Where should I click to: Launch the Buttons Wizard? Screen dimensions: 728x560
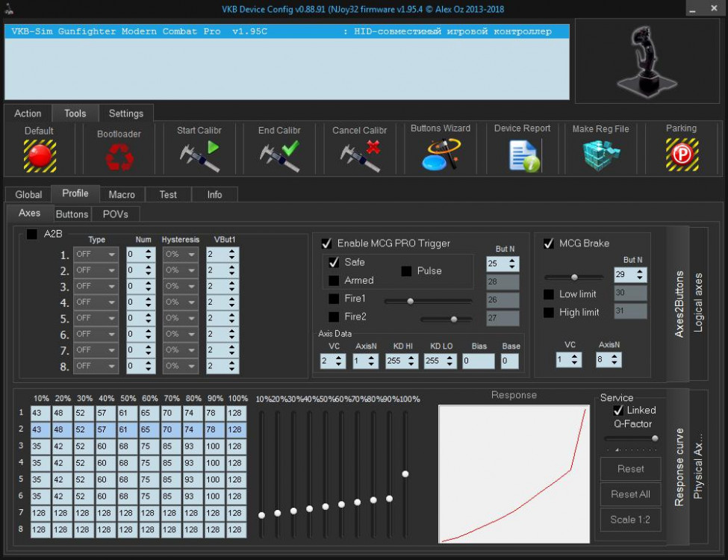point(441,155)
